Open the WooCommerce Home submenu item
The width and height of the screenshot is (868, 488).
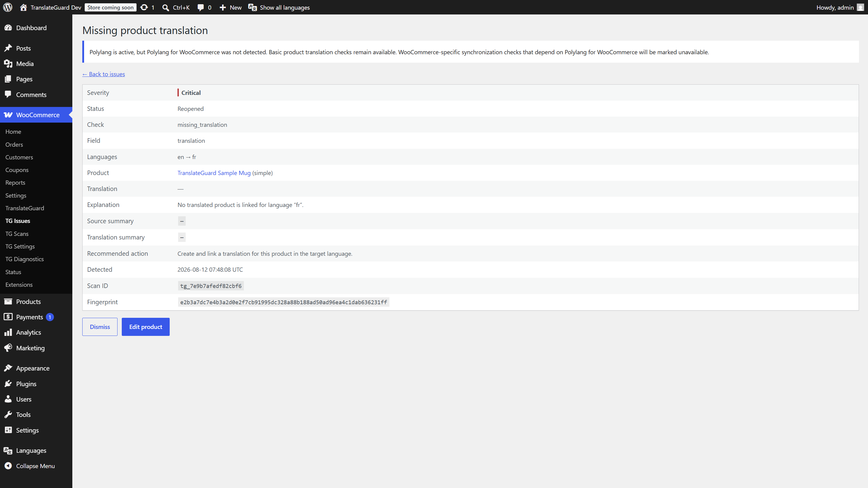13,132
